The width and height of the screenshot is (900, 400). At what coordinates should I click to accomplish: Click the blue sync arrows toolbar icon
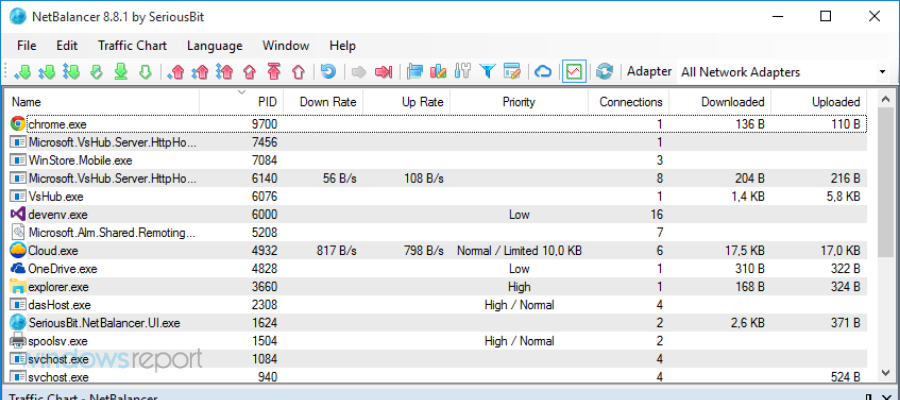pos(604,72)
